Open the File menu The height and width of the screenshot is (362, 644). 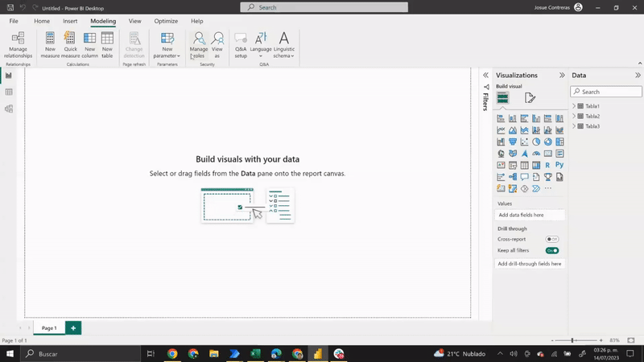point(14,21)
